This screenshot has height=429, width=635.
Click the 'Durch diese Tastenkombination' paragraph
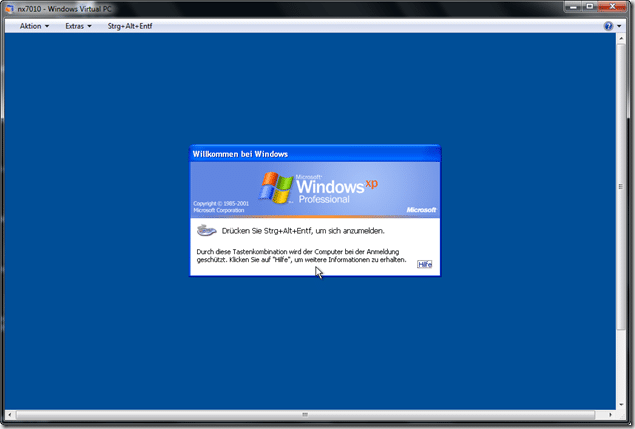click(301, 256)
